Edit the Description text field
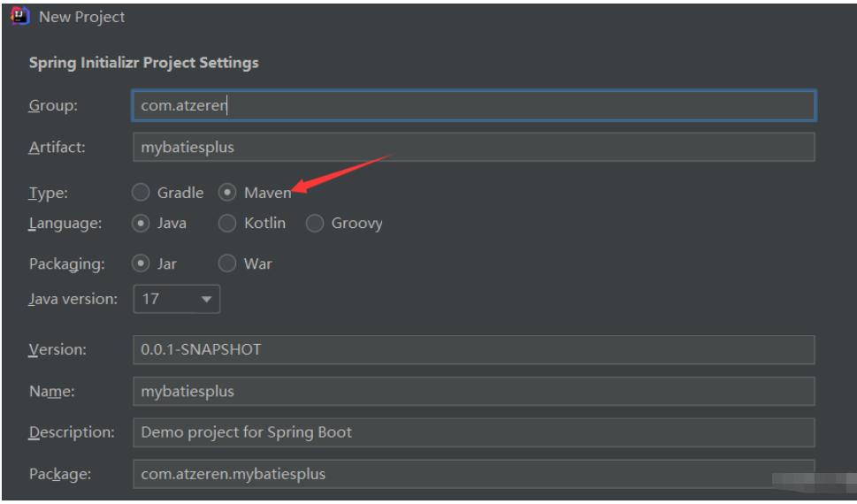 [x=473, y=432]
